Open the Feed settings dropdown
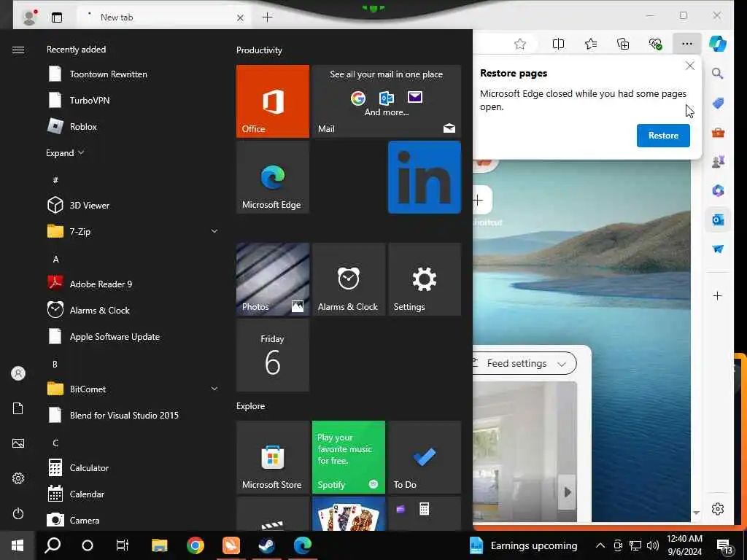 (x=524, y=363)
